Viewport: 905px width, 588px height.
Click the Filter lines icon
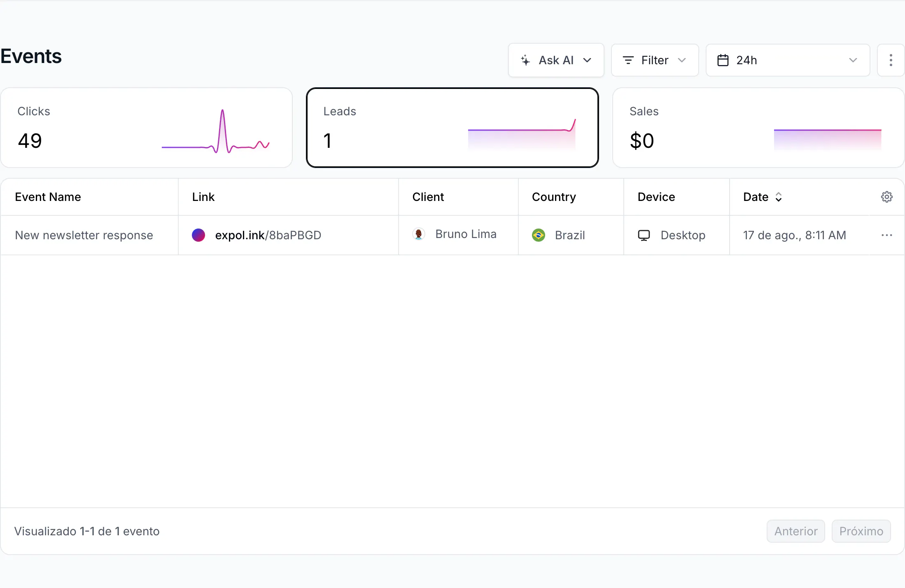pos(628,60)
